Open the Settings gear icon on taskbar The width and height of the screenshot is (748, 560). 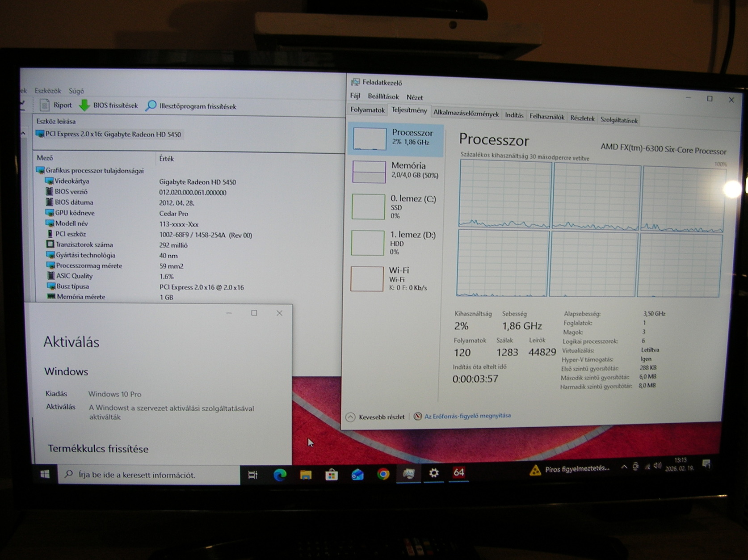[x=434, y=473]
